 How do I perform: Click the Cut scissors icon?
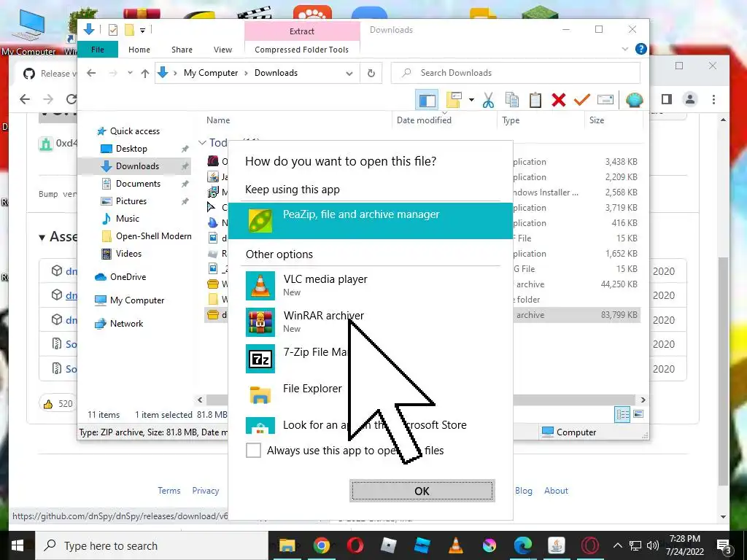click(x=488, y=100)
